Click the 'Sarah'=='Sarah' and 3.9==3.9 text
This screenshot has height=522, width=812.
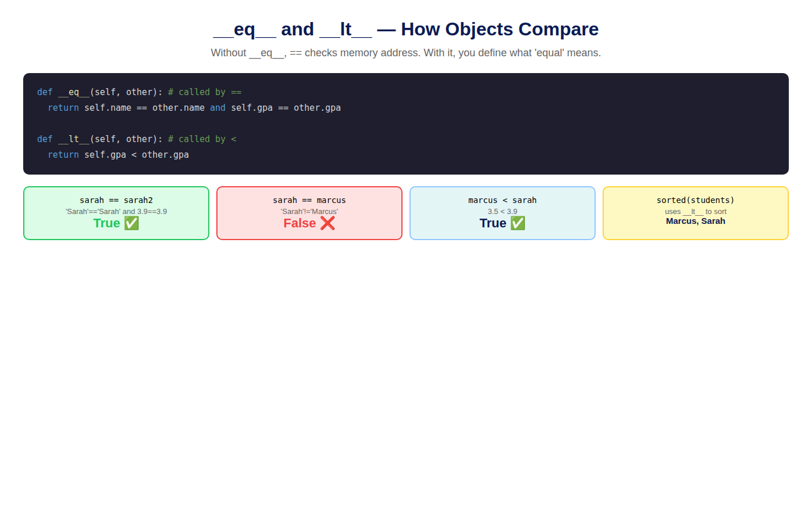[x=116, y=212]
